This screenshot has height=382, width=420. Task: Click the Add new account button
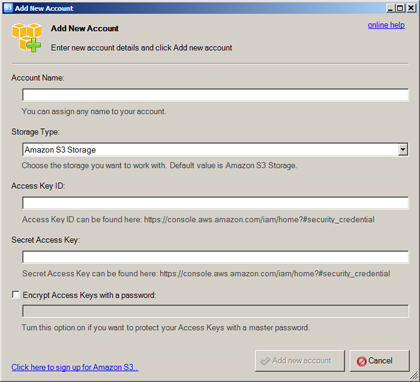pos(300,361)
